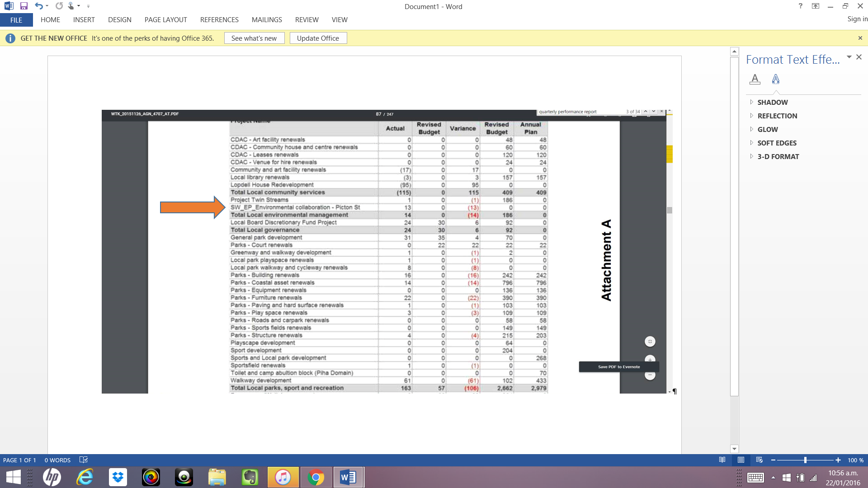
Task: Click the Redo/Repeat icon
Action: coord(59,6)
